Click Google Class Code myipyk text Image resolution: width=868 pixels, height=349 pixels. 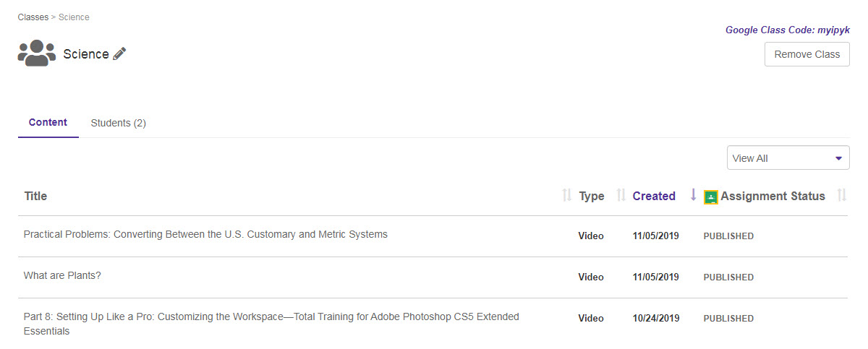pos(787,30)
